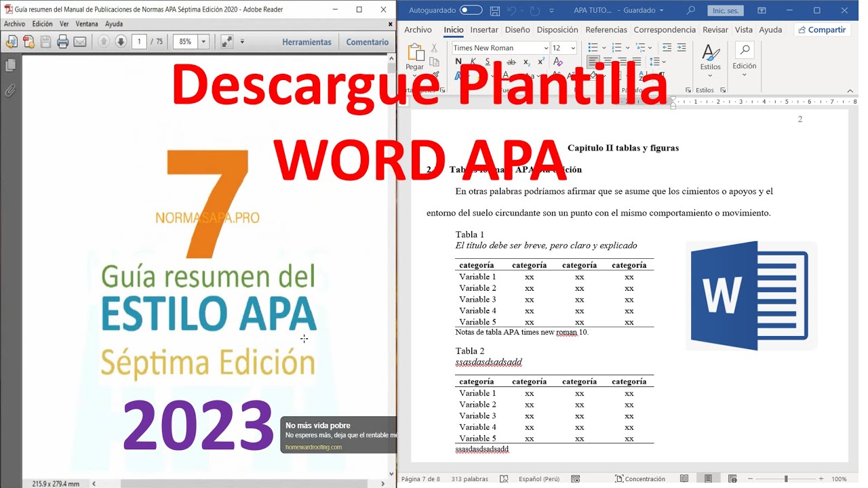The width and height of the screenshot is (868, 488).
Task: Click ribbon display options icon in Word title bar
Action: pos(762,10)
